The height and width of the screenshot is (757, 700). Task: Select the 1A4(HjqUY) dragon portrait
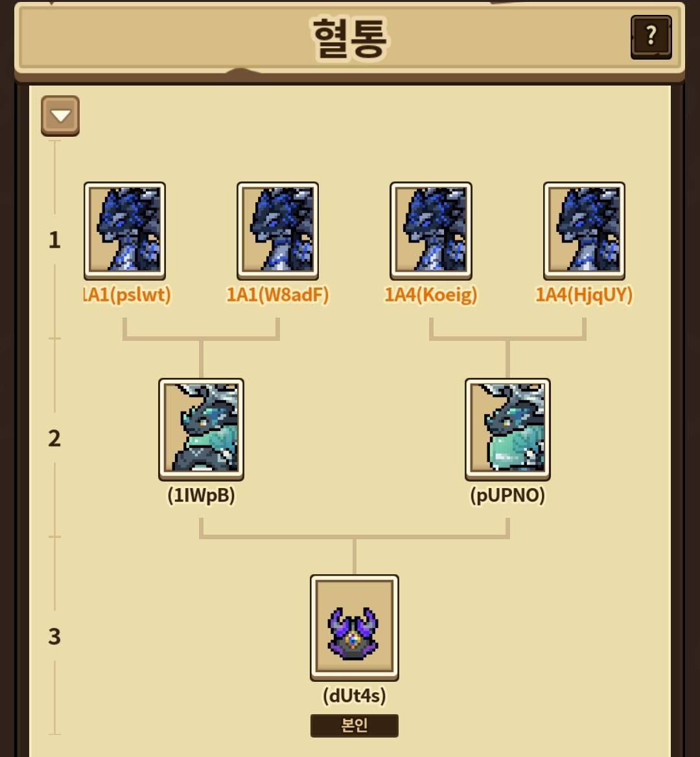[x=584, y=231]
